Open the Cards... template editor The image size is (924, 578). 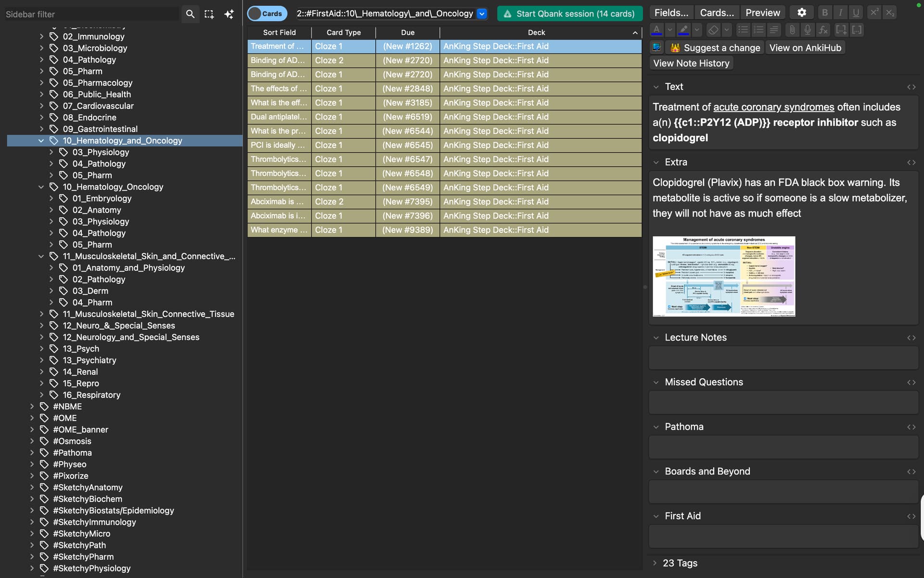pos(717,13)
